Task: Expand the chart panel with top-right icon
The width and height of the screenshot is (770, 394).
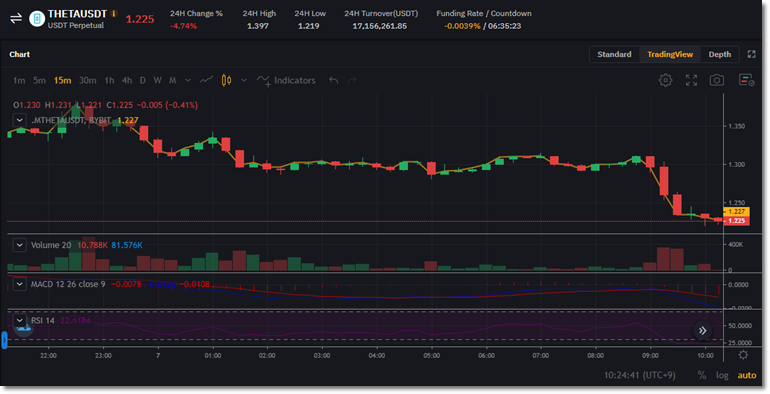Action: click(x=751, y=54)
